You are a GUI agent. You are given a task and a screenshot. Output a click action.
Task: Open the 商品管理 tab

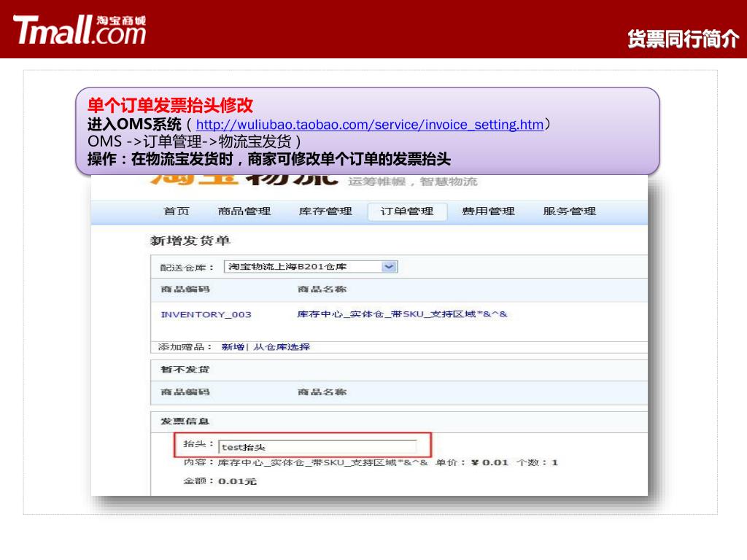tap(244, 211)
